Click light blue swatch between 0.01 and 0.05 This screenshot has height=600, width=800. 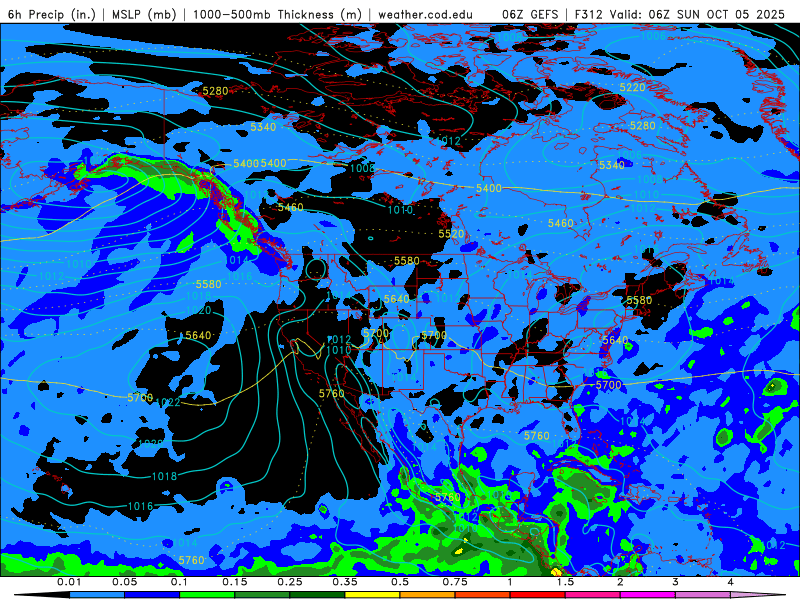(96, 595)
